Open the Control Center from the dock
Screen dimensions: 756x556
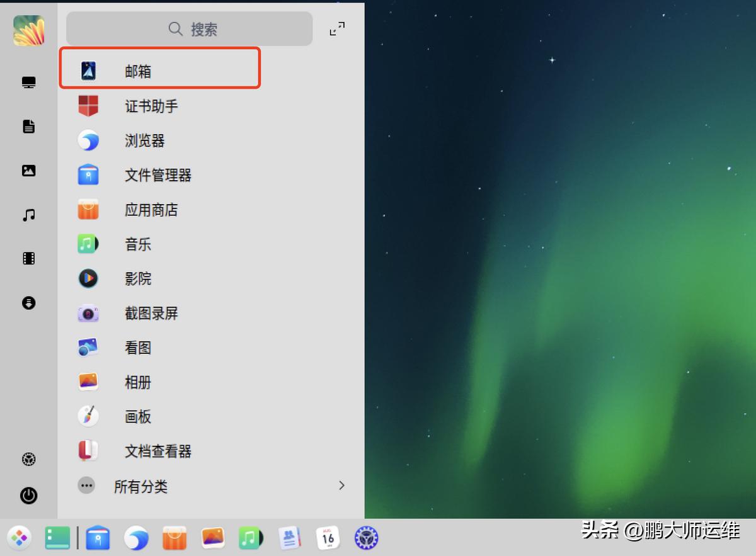point(365,538)
